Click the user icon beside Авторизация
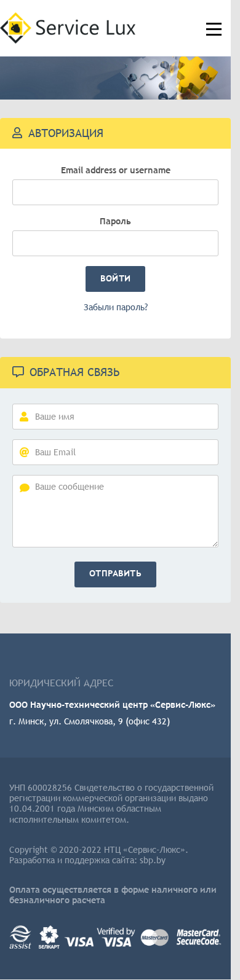 17,133
